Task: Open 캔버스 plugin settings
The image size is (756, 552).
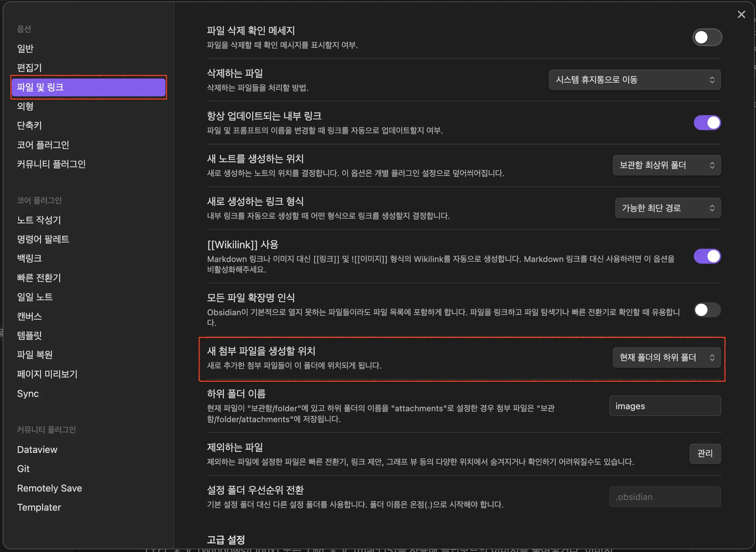Action: [x=89, y=316]
